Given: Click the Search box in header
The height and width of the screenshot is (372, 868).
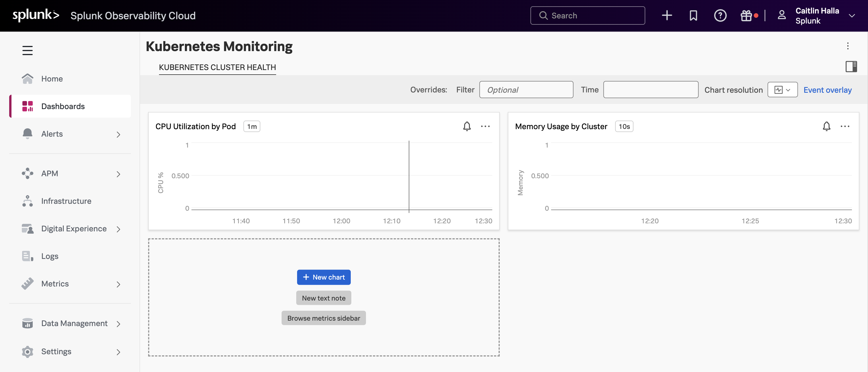Looking at the screenshot, I should (588, 15).
